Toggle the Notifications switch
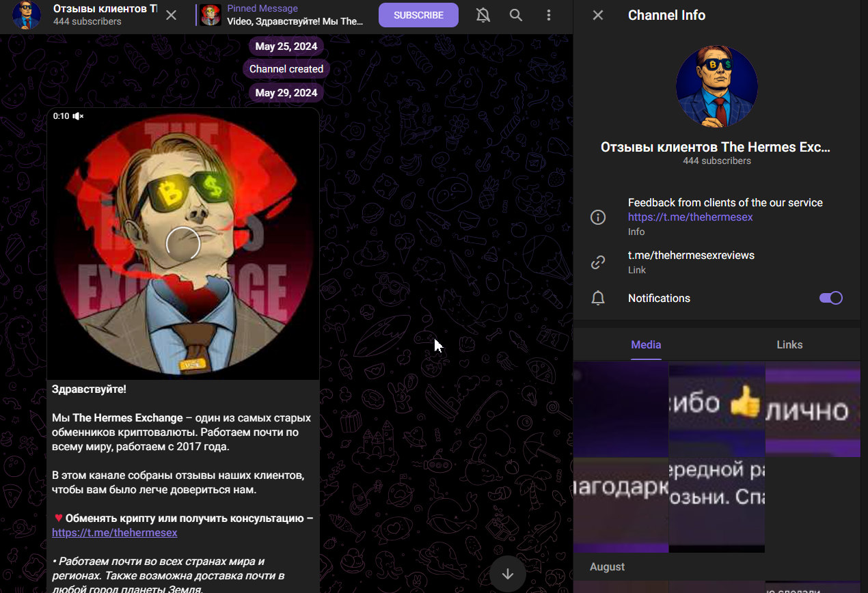 [x=831, y=298]
